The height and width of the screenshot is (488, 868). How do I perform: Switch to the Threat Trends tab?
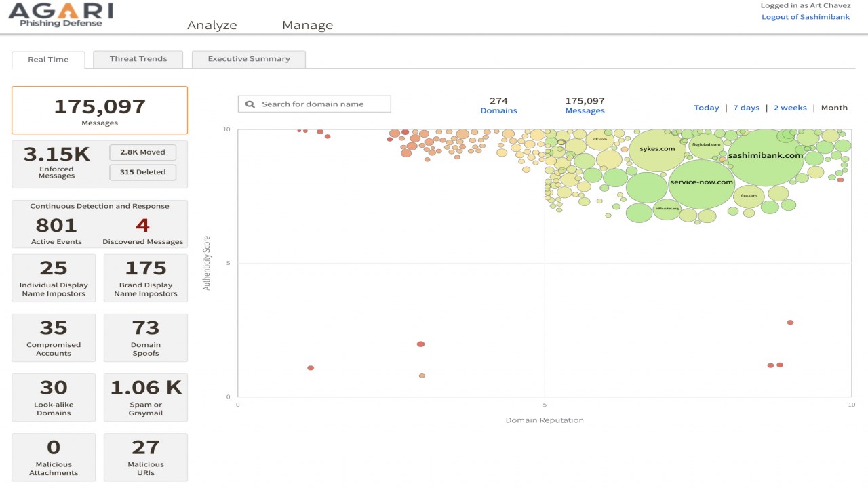[138, 59]
